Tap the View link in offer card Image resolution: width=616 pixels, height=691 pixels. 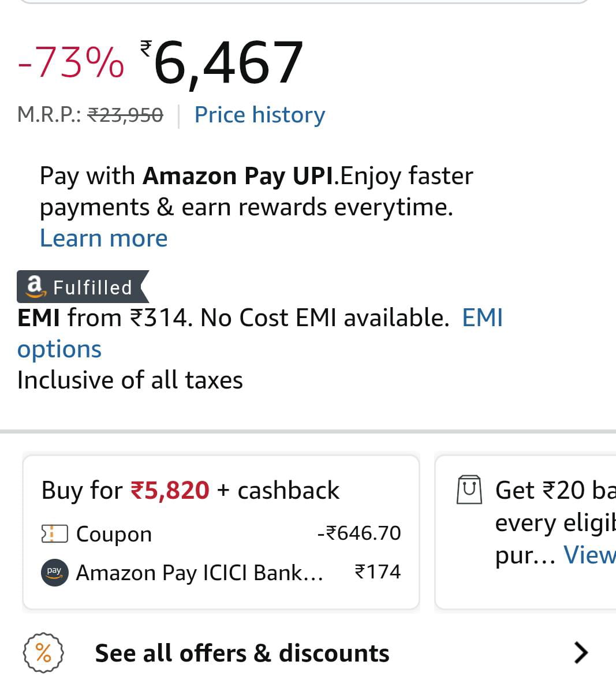[589, 555]
